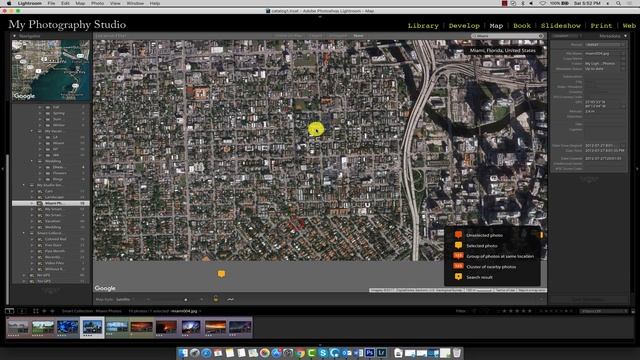Open the metadata Preset dropdown
The height and width of the screenshot is (360, 640).
coord(605,44)
